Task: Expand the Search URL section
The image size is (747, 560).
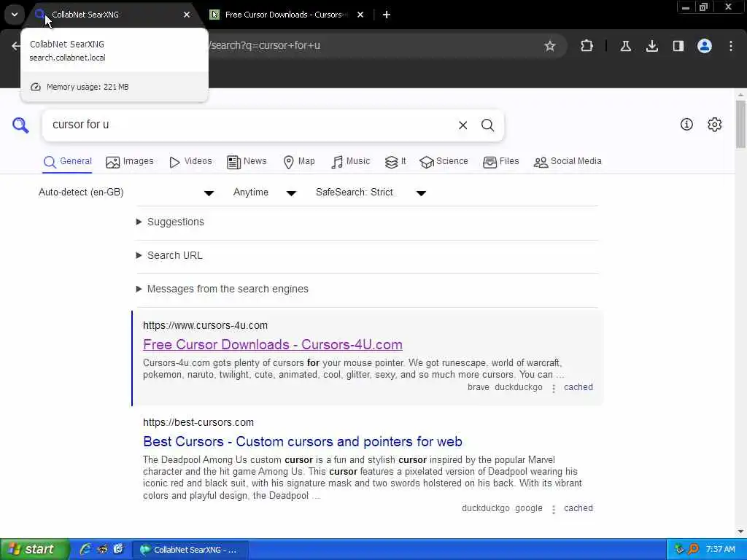Action: point(169,255)
